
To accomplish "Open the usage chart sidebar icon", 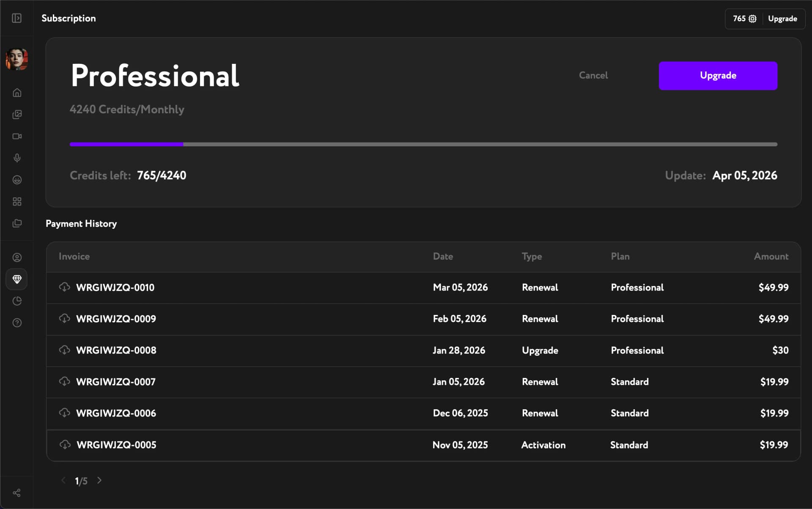I will coord(17,301).
